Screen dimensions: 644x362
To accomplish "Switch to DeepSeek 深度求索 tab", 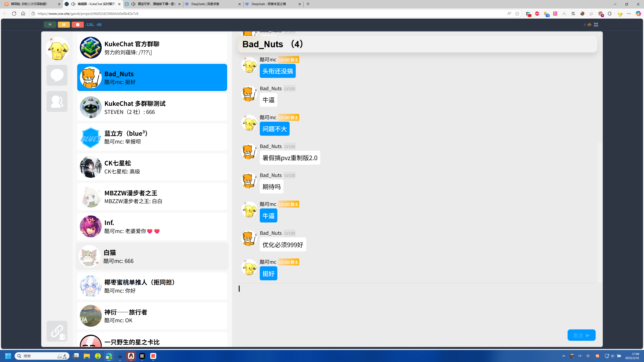I will click(x=213, y=4).
